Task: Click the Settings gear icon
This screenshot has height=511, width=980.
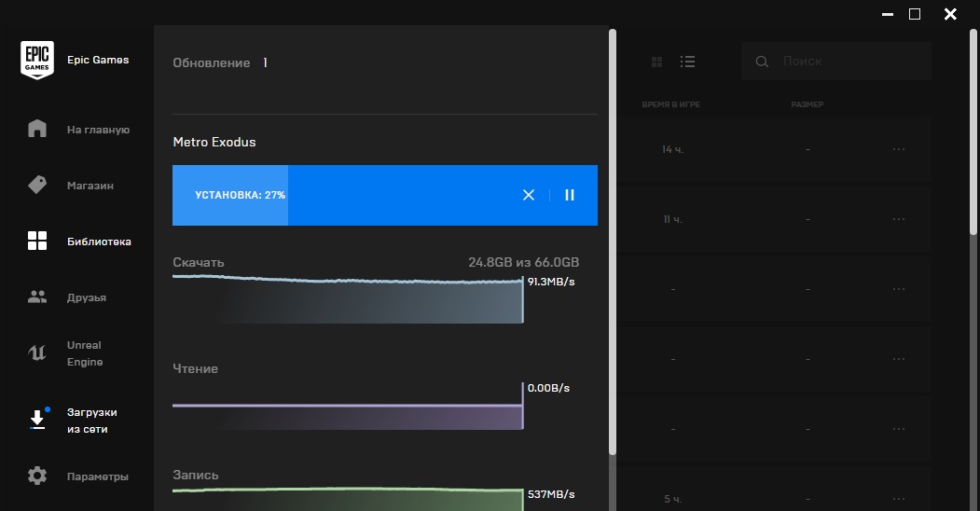Action: (37, 476)
